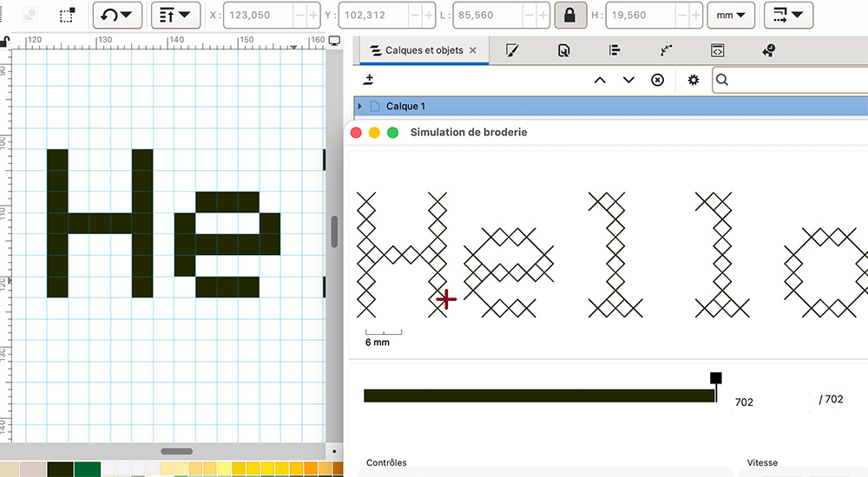The width and height of the screenshot is (868, 477).
Task: Open layers panel settings gear
Action: 693,80
